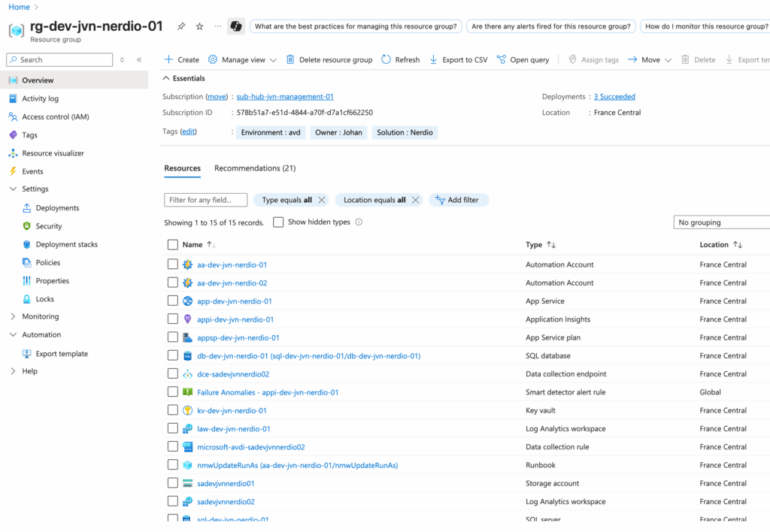Click the 3 Succeeded deployments link
Screen dimensions: 770x532
coord(614,97)
